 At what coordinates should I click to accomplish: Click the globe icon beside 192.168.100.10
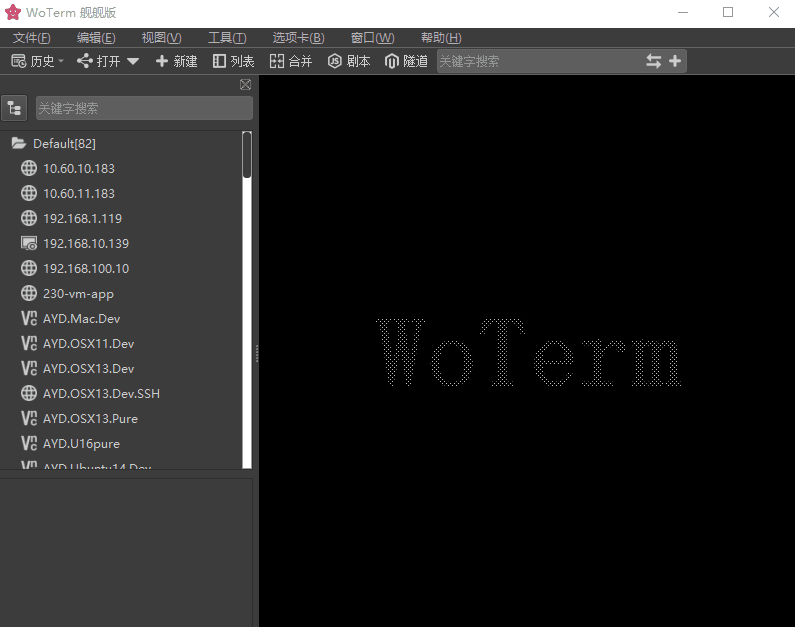click(29, 268)
